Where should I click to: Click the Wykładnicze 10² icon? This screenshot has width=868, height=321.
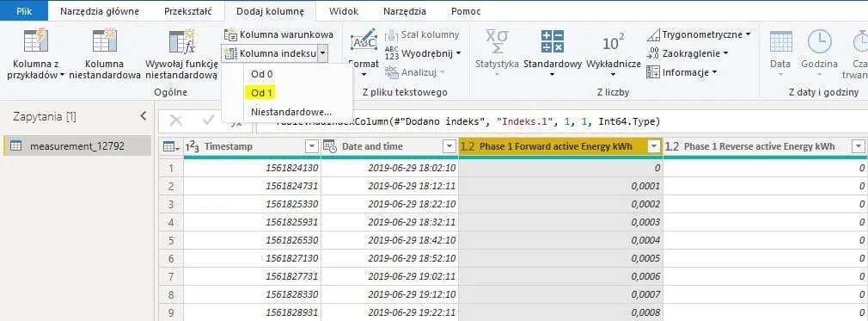[614, 42]
